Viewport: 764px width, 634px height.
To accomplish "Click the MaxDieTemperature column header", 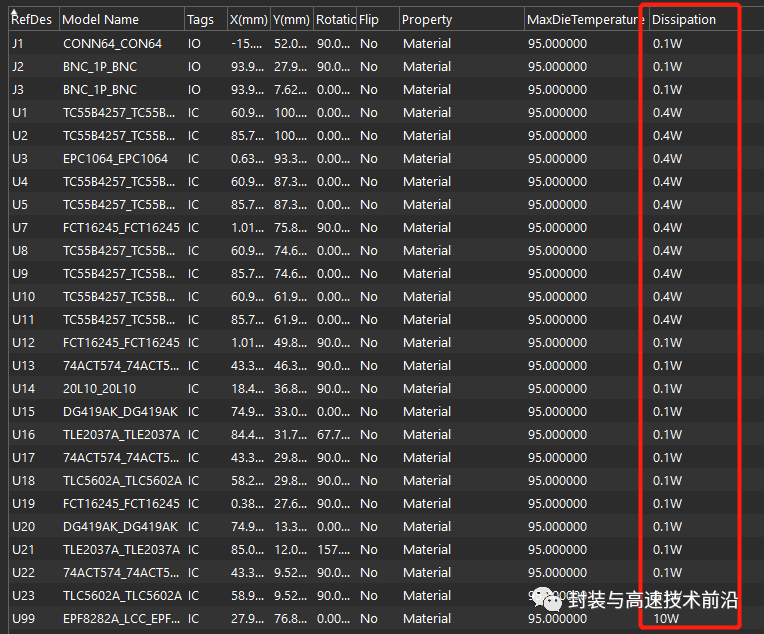I will tap(586, 19).
